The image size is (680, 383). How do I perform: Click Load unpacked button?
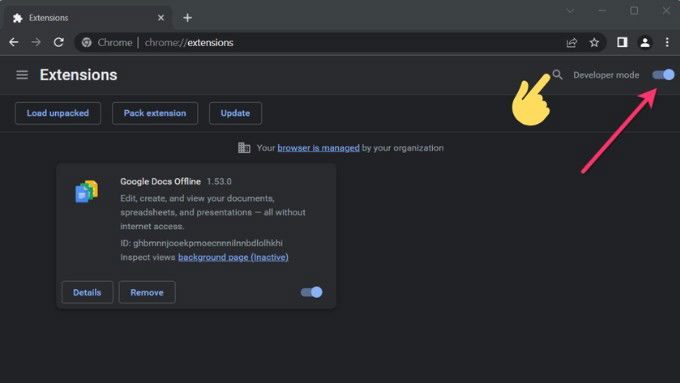(58, 113)
